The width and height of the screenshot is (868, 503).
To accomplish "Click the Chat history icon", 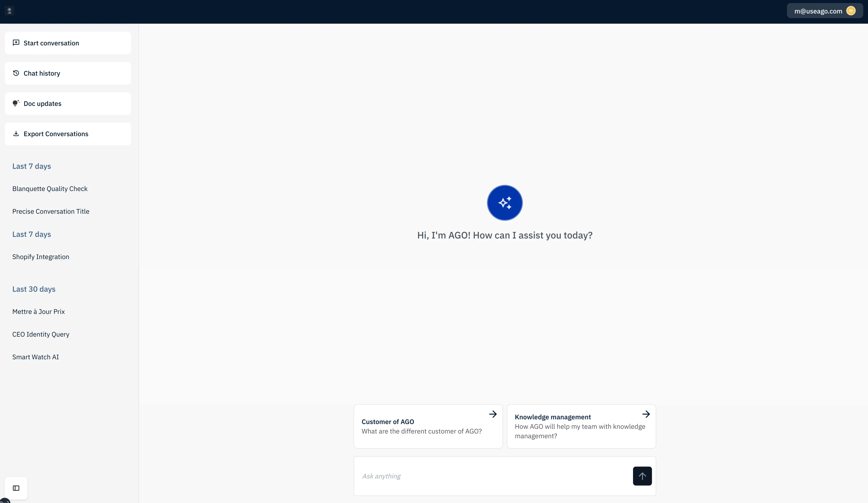I will tap(16, 73).
